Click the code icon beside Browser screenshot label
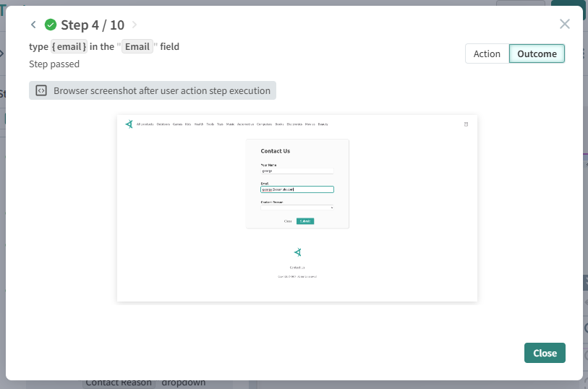The height and width of the screenshot is (389, 588). [x=41, y=91]
